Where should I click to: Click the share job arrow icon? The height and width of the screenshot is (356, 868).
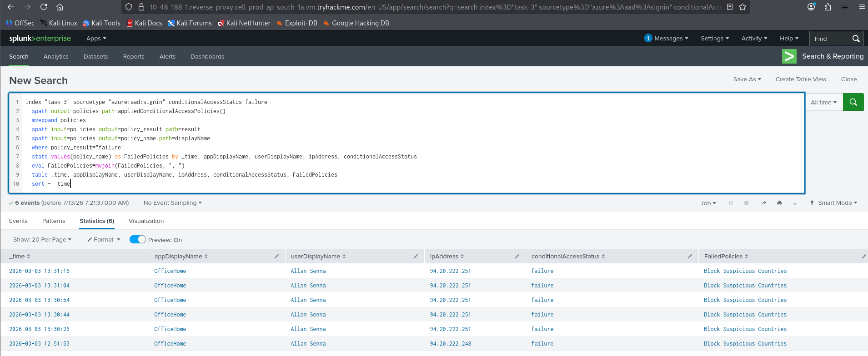pos(764,203)
